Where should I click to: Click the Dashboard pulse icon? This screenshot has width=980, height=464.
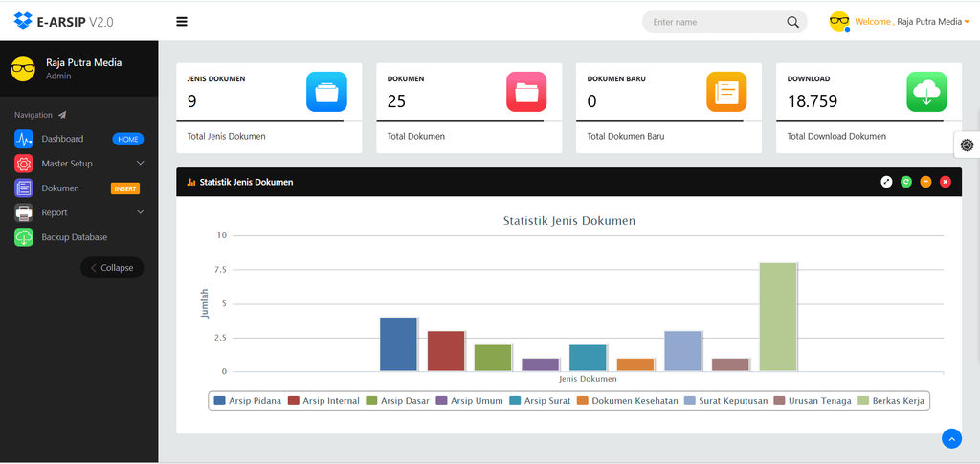(x=24, y=139)
